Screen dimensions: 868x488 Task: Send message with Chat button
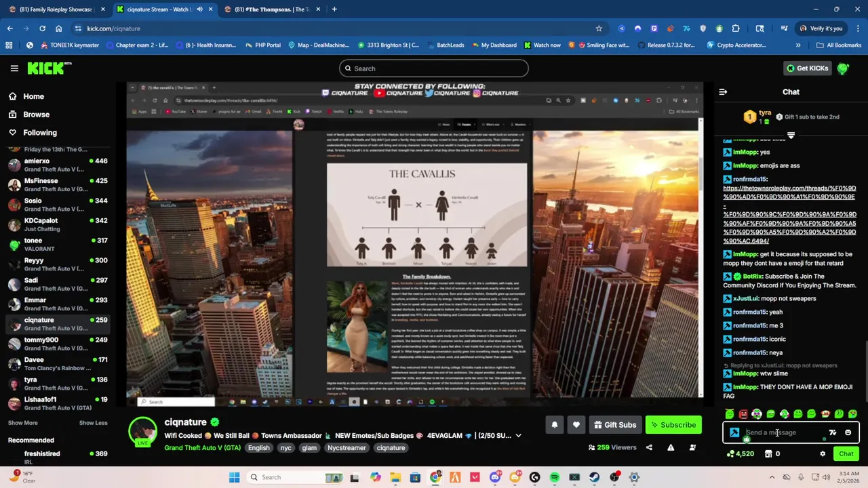coord(846,454)
